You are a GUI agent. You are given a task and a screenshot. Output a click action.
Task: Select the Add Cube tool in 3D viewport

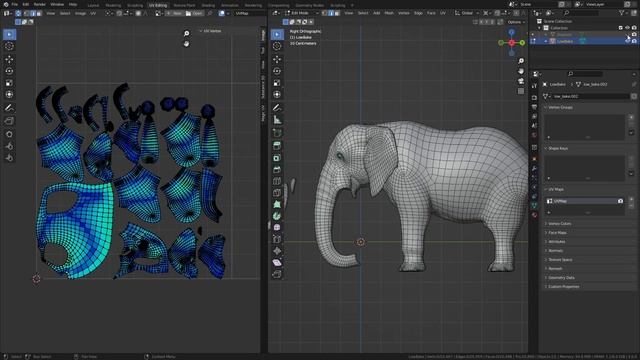pos(277,133)
